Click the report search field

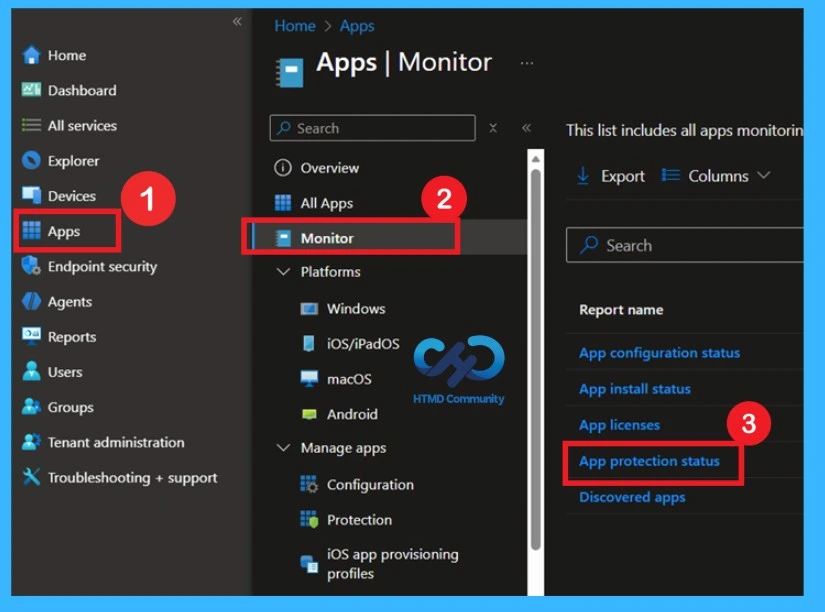pos(690,245)
